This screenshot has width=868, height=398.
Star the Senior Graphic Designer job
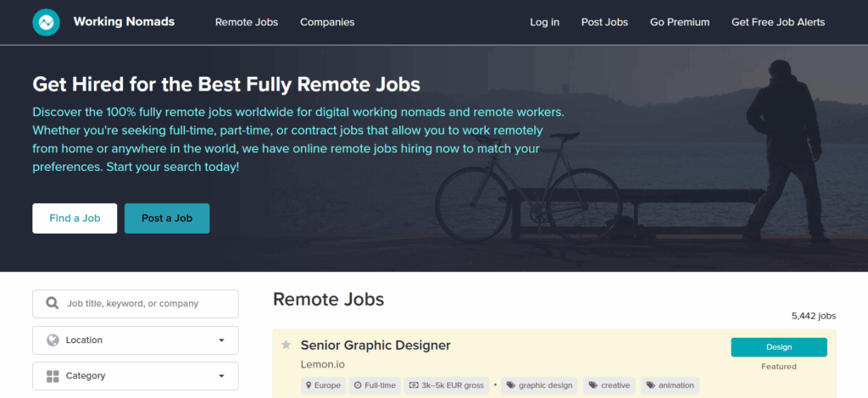(286, 345)
